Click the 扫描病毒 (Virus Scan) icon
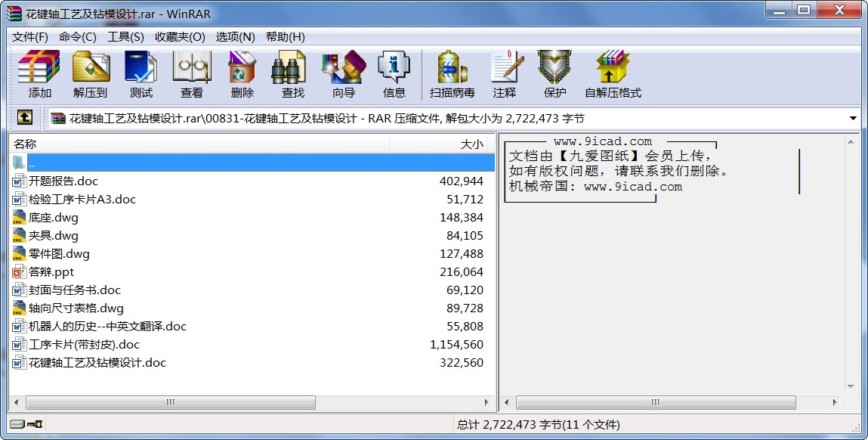This screenshot has height=440, width=868. (x=452, y=74)
